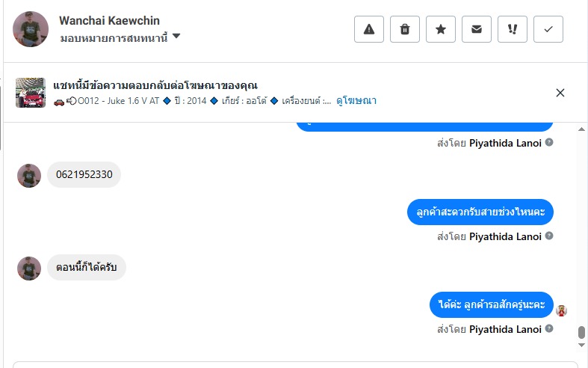Open the assign conversation dropdown
The image size is (588, 368).
click(x=176, y=36)
